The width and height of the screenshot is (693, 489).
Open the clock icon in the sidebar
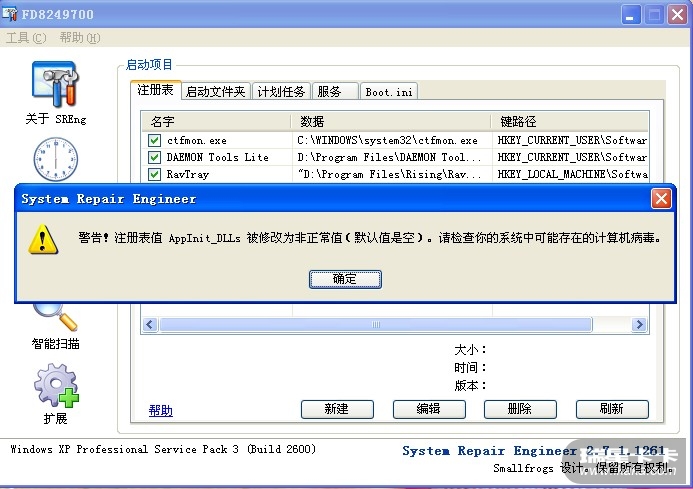56,159
